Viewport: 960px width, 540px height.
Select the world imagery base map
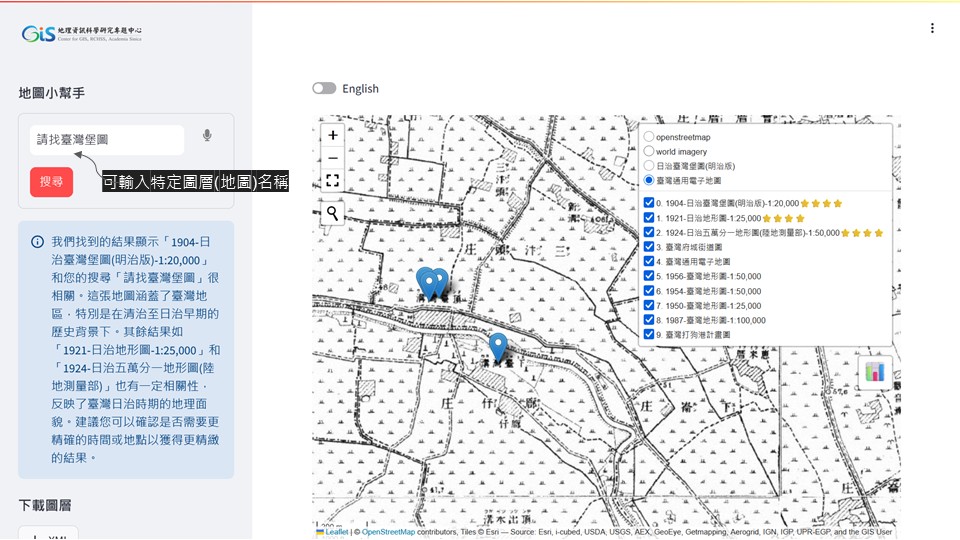[650, 151]
